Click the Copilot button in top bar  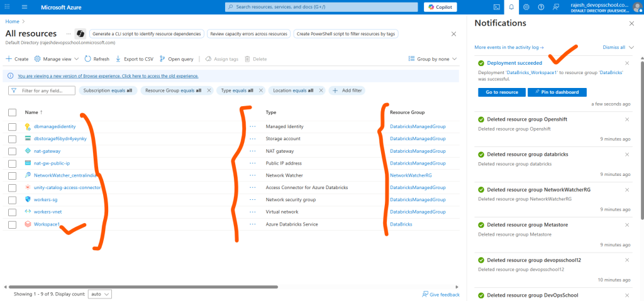tap(440, 7)
